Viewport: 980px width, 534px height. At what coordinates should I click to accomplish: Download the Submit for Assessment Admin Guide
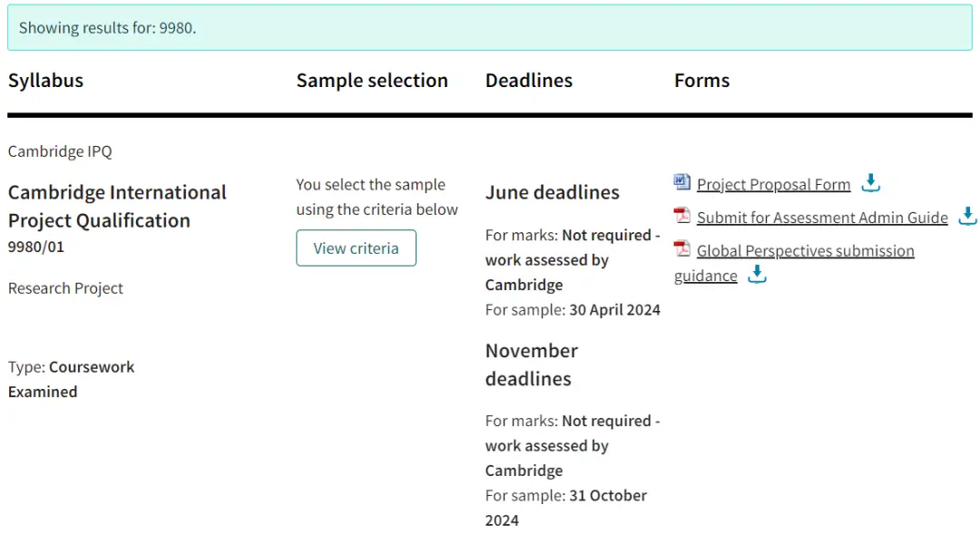pos(968,216)
